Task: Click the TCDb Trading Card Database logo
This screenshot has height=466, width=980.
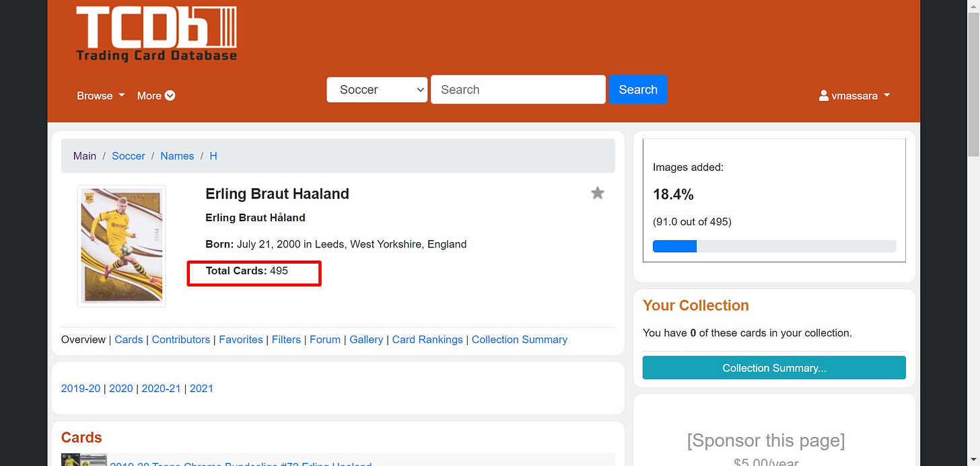Action: 157,34
